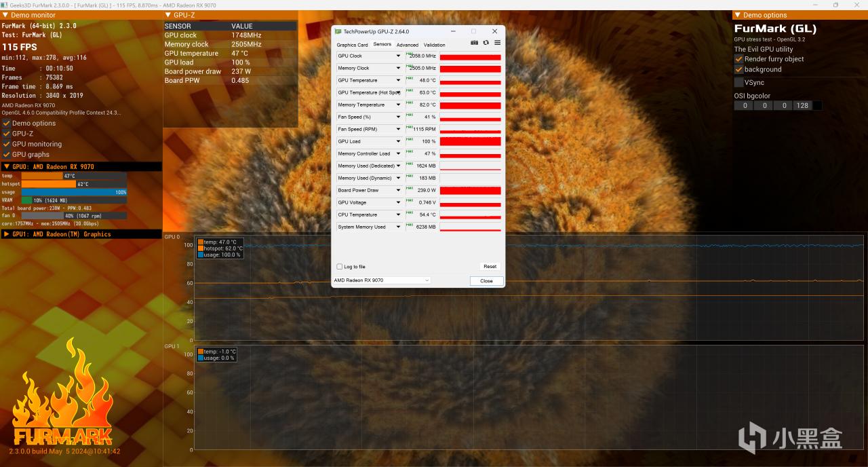Screen dimensions: 868x467
Task: Click the Board PPW 0.485 overlay row
Action: (230, 80)
